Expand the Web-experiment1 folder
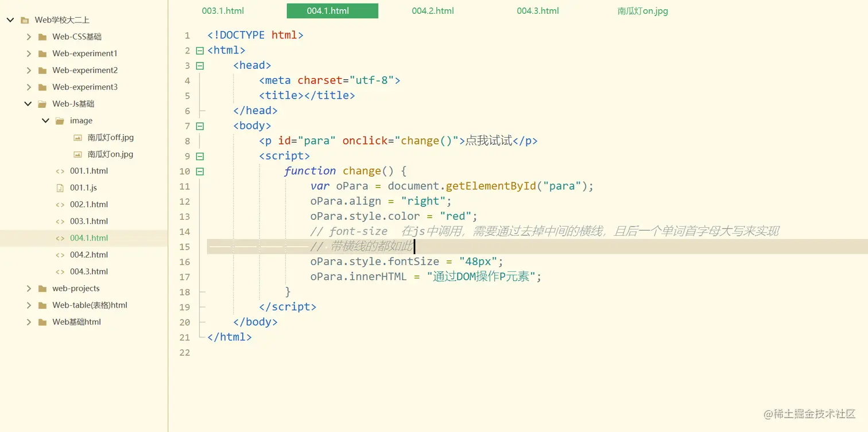 (29, 53)
